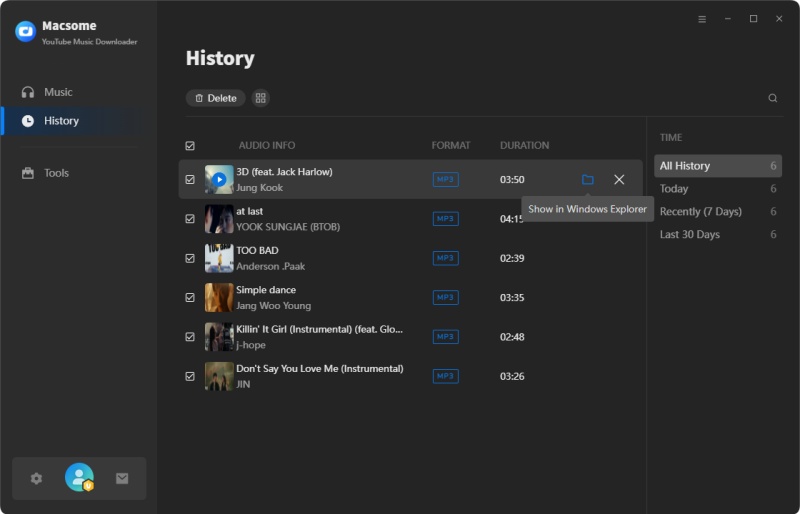Click the 'at last' album thumbnail

point(219,219)
